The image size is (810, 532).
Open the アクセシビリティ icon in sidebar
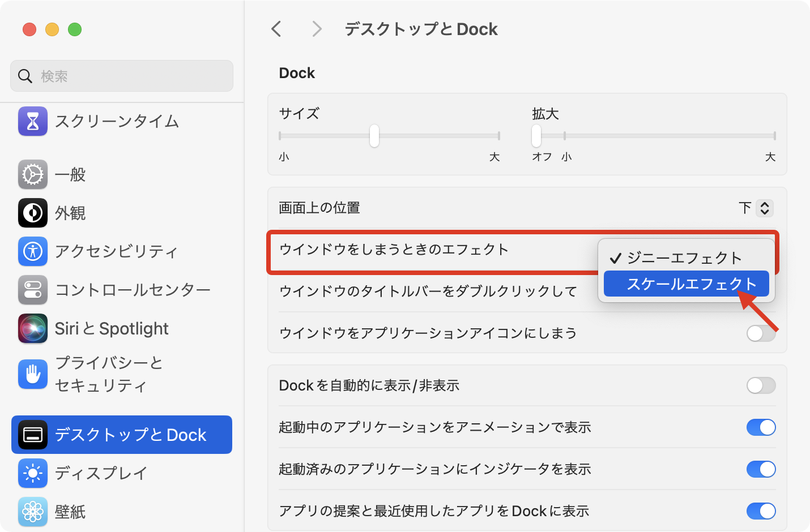click(x=33, y=251)
